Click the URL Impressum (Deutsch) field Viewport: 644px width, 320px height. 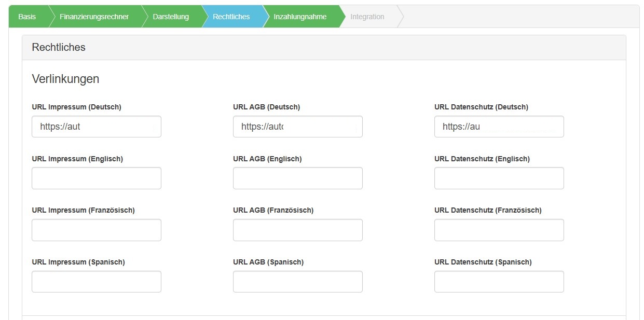click(x=97, y=127)
